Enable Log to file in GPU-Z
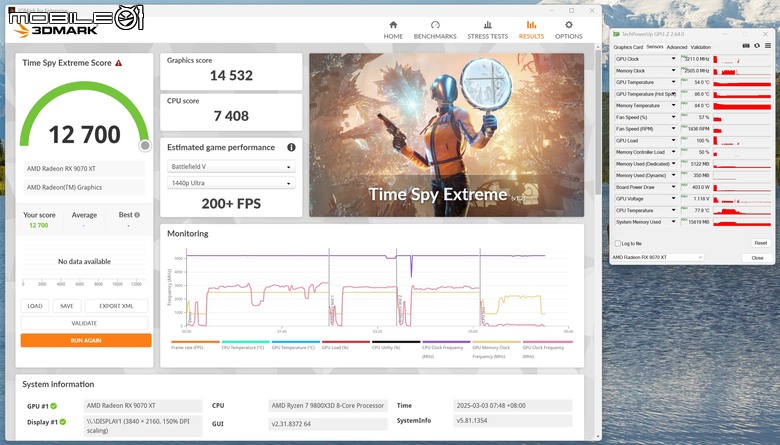This screenshot has width=780, height=445. click(618, 244)
